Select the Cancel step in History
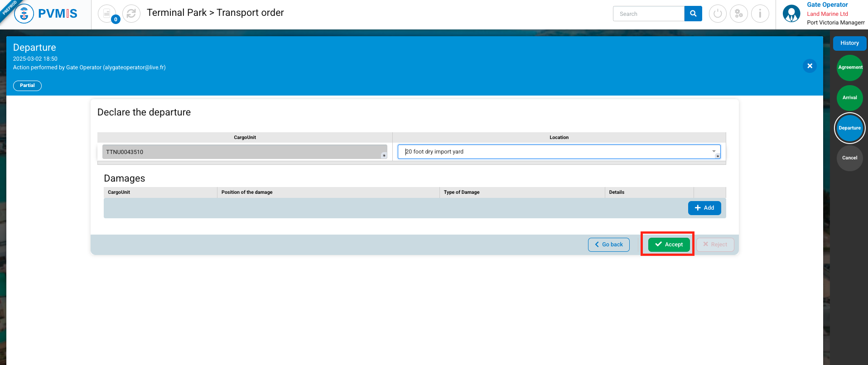 point(849,158)
